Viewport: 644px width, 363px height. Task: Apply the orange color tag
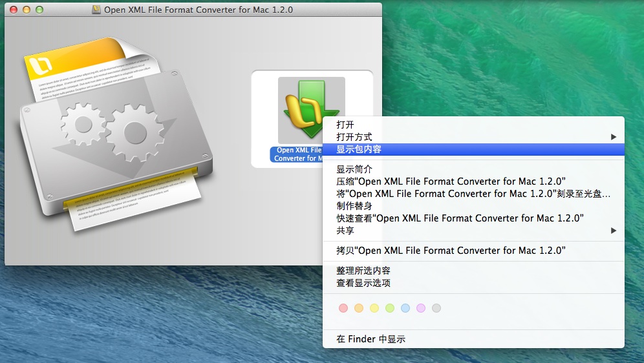point(359,308)
